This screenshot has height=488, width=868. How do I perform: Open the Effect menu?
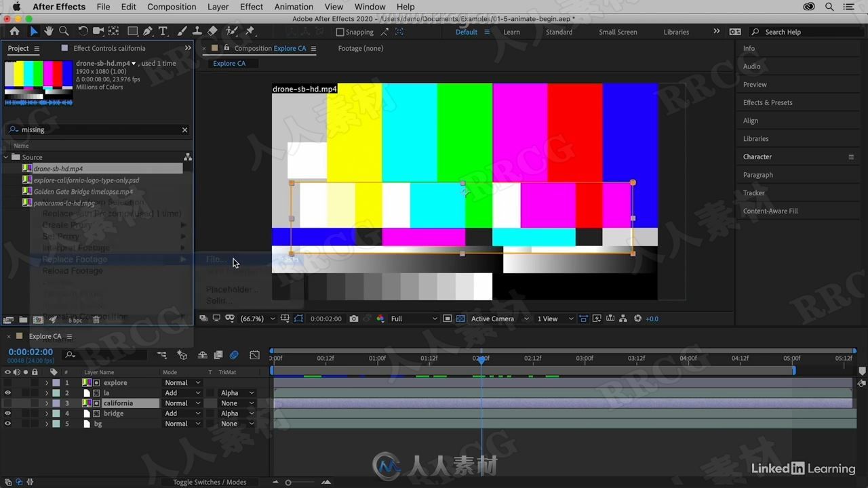coord(252,7)
